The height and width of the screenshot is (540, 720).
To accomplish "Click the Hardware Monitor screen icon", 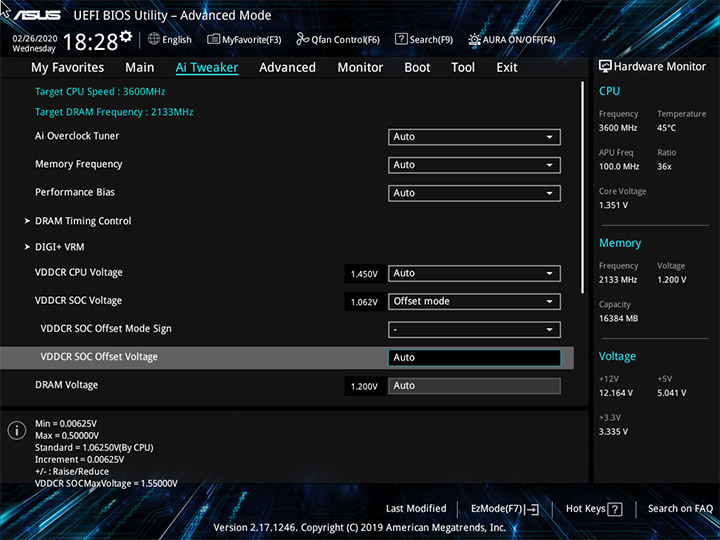I will point(605,67).
